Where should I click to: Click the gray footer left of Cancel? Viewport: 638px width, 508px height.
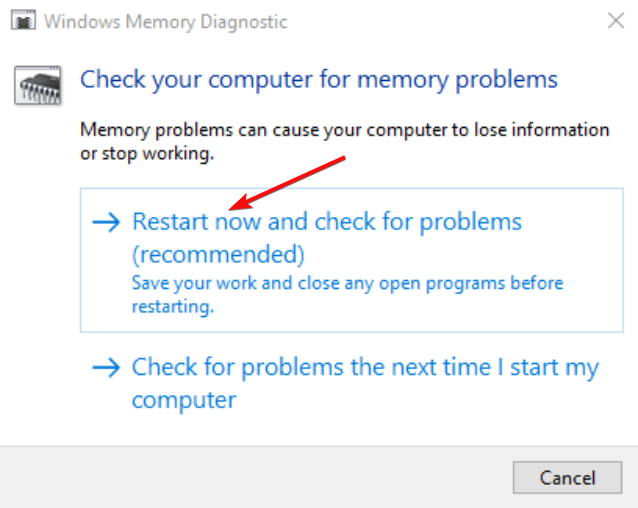[x=250, y=477]
